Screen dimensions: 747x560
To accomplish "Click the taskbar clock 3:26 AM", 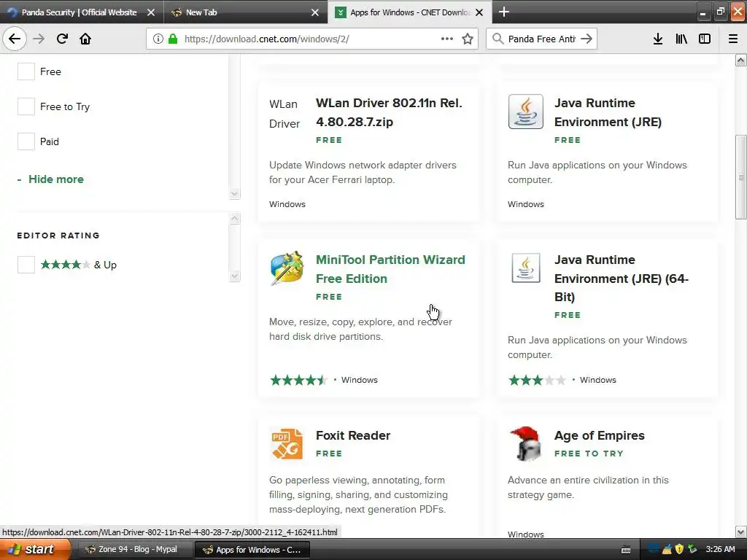I will point(720,549).
